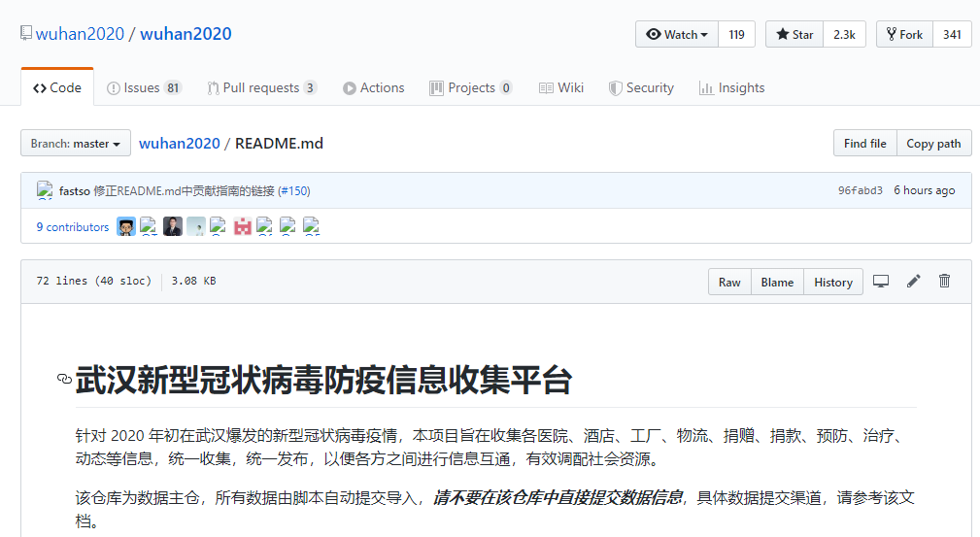Open the file History
Screen dimensions: 980x537
[833, 282]
